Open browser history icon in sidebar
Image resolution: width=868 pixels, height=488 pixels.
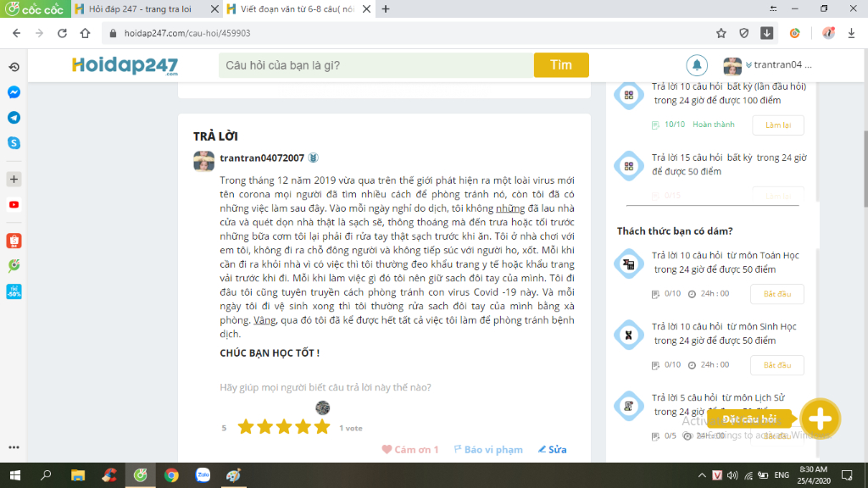(14, 67)
